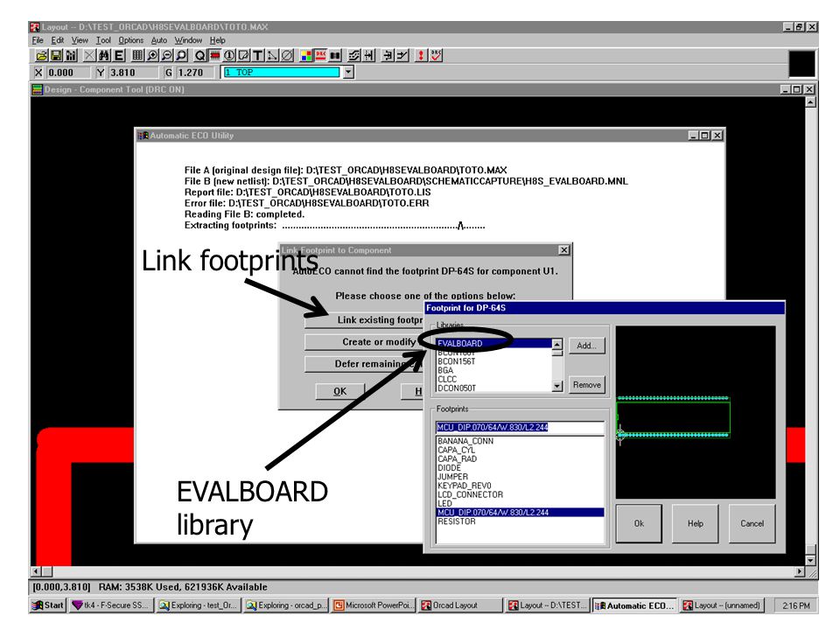Click Cancel in Footprint for DP-64S dialog

[x=752, y=523]
